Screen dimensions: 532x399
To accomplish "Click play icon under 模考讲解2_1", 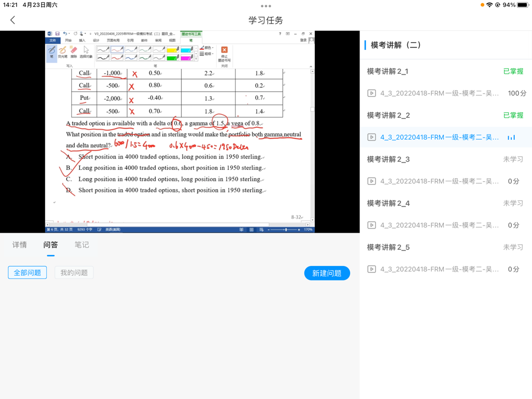I will click(371, 94).
